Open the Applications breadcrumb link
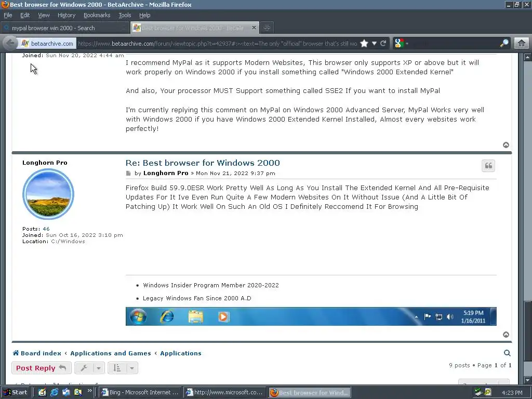 [180, 353]
